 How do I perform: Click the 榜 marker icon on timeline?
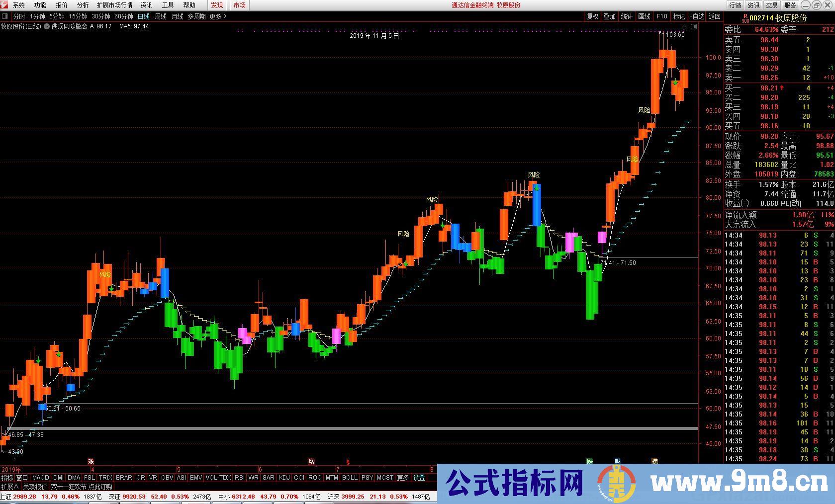click(654, 461)
